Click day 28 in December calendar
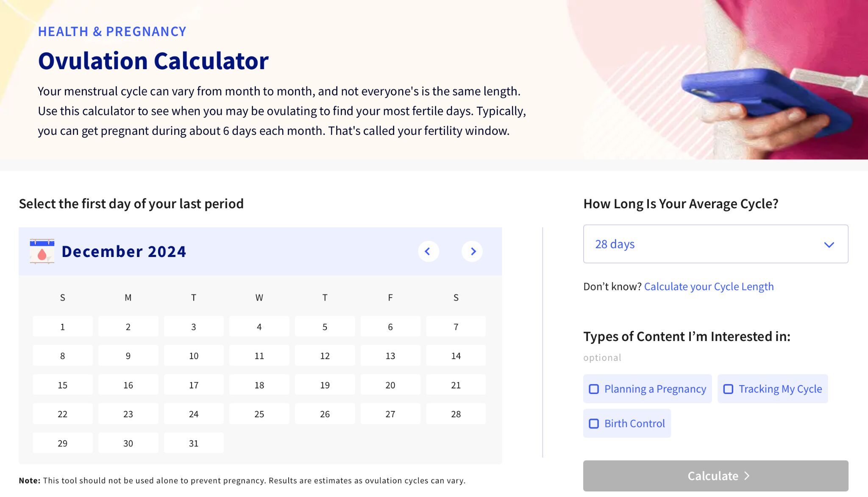The width and height of the screenshot is (868, 497). [456, 414]
